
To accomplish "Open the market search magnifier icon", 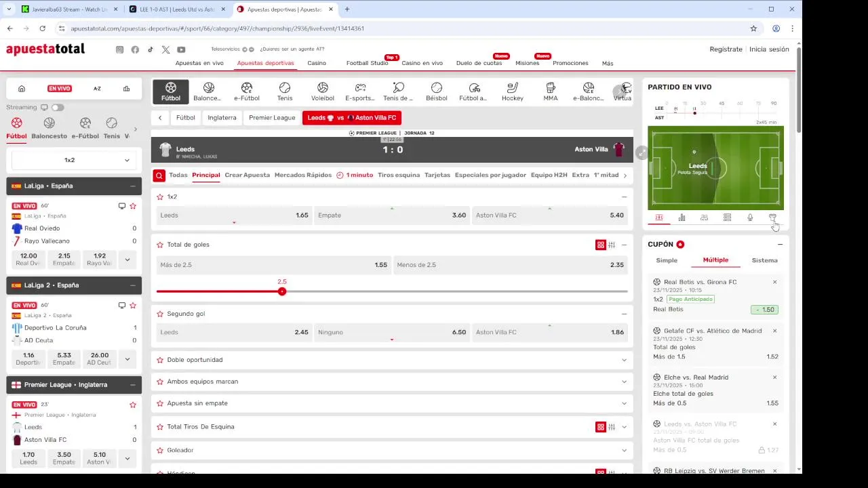I will coord(159,176).
